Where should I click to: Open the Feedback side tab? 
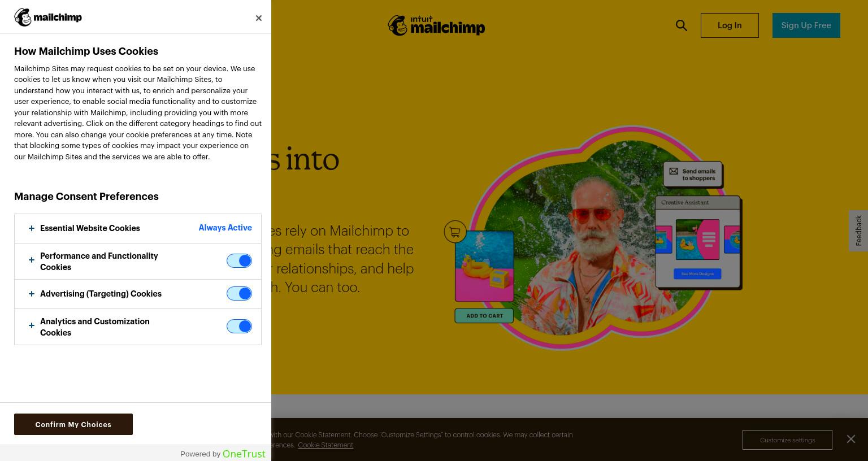click(x=858, y=230)
